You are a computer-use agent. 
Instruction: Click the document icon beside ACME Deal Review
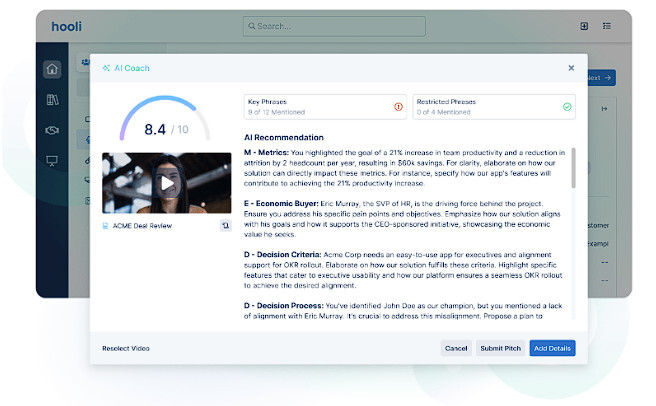[105, 226]
